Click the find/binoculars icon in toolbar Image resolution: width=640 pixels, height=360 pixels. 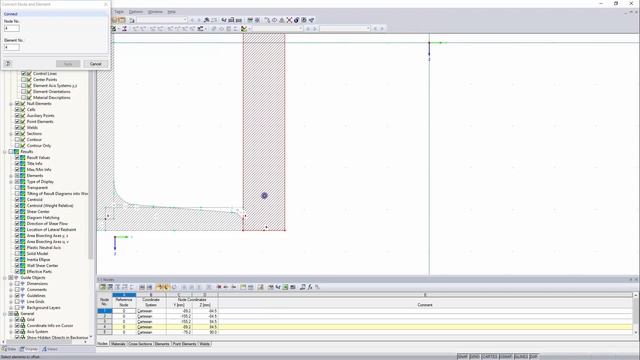click(207, 20)
